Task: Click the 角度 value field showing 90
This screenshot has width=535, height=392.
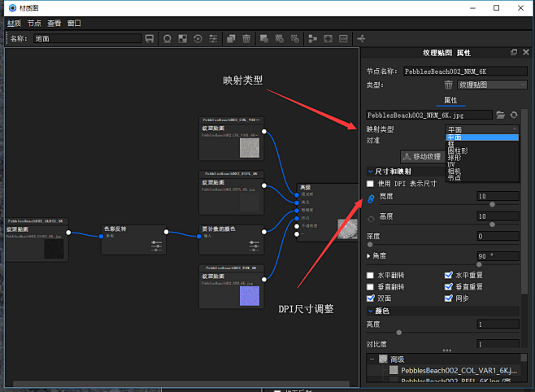Action: click(x=498, y=256)
